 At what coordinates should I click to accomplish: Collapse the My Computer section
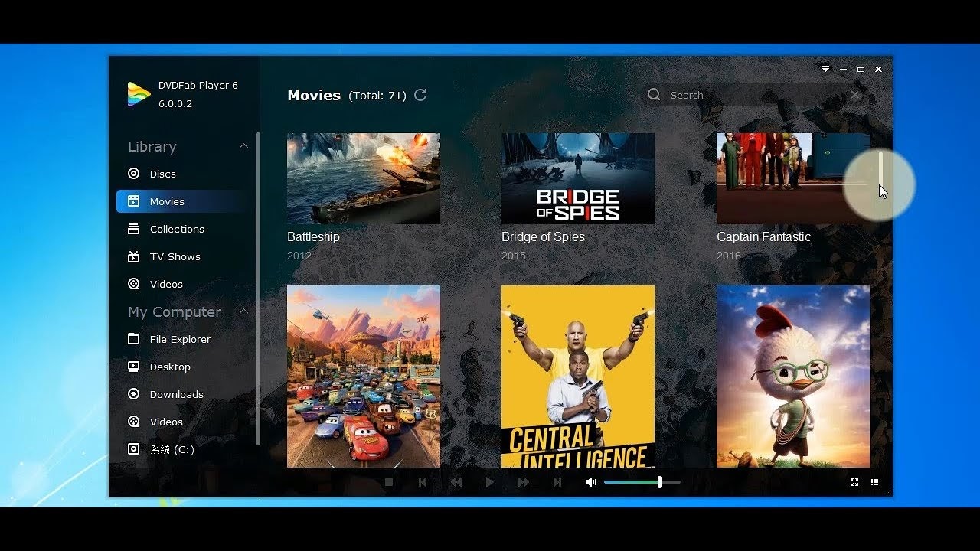[243, 311]
